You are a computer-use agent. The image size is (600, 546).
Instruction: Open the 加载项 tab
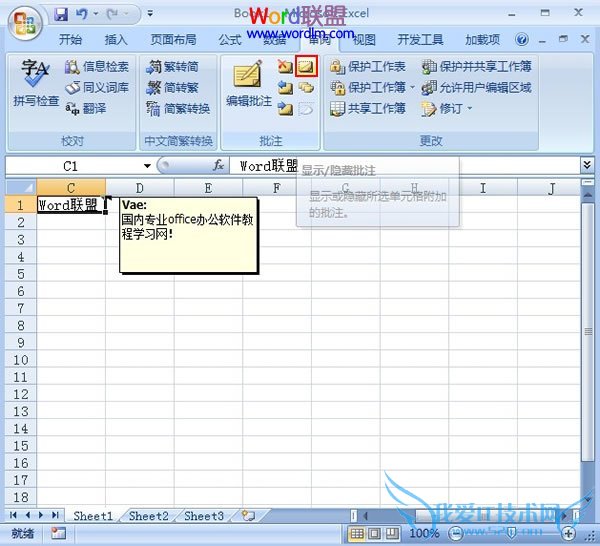[482, 39]
